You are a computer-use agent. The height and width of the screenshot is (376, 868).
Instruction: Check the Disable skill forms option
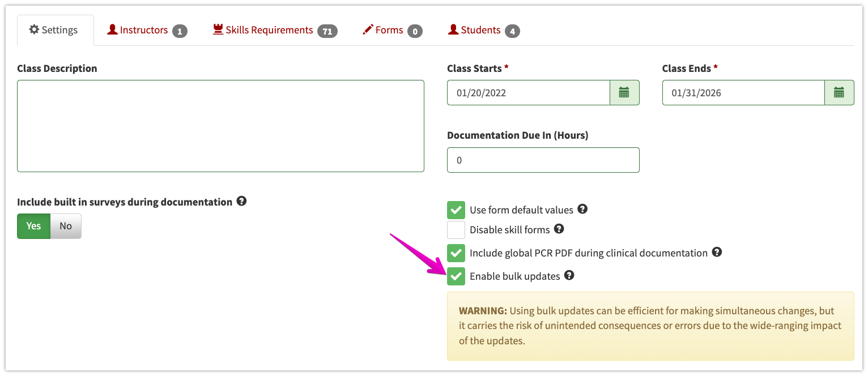point(456,229)
